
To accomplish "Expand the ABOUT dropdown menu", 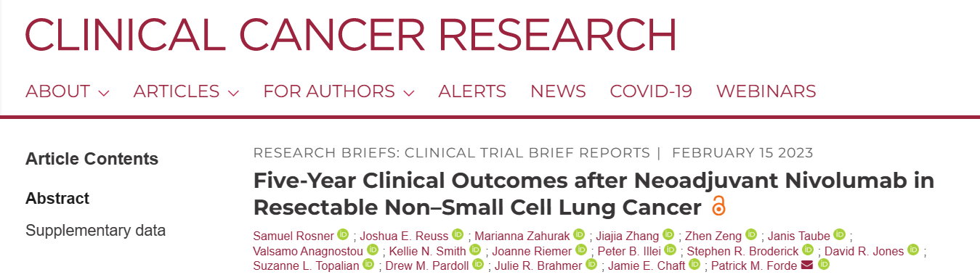I will [68, 91].
